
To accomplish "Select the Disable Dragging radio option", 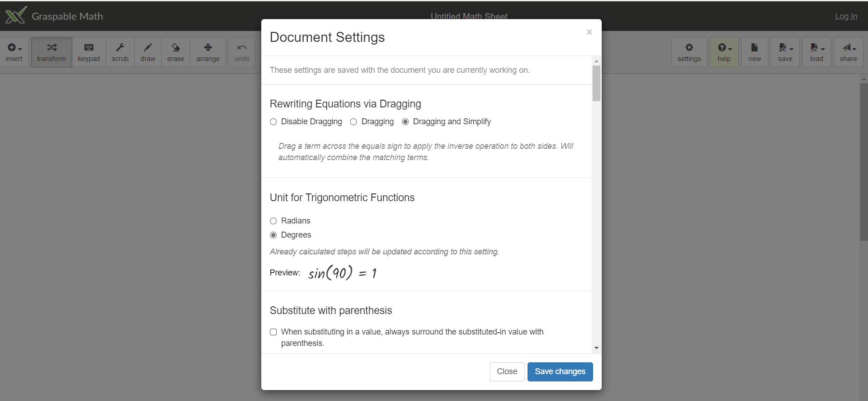I will pyautogui.click(x=274, y=122).
